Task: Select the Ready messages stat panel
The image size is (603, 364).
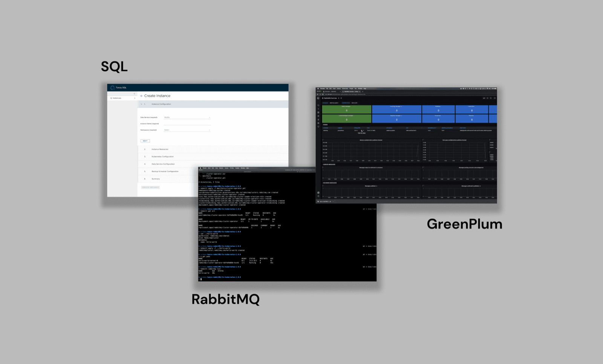Action: pyautogui.click(x=347, y=109)
